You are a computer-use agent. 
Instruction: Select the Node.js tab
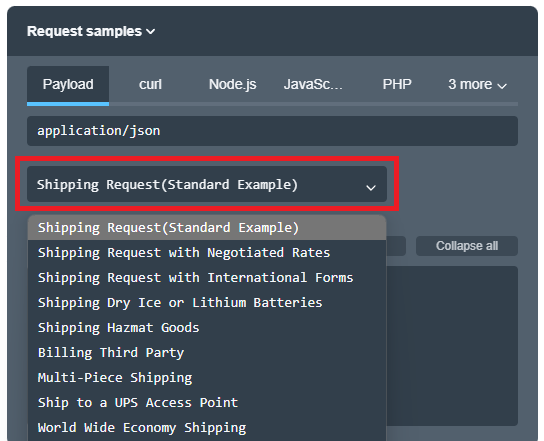pos(232,84)
